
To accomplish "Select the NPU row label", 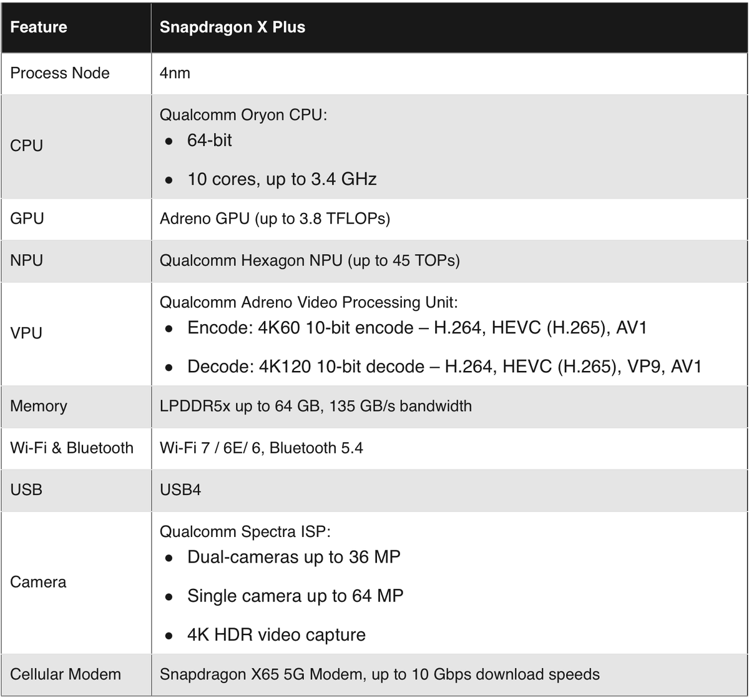I will pyautogui.click(x=27, y=260).
